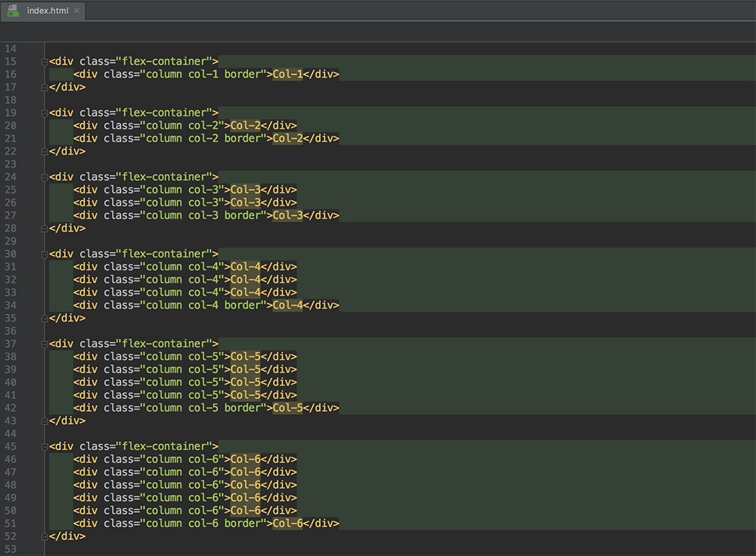Click line number 14 in gutter

[11, 48]
